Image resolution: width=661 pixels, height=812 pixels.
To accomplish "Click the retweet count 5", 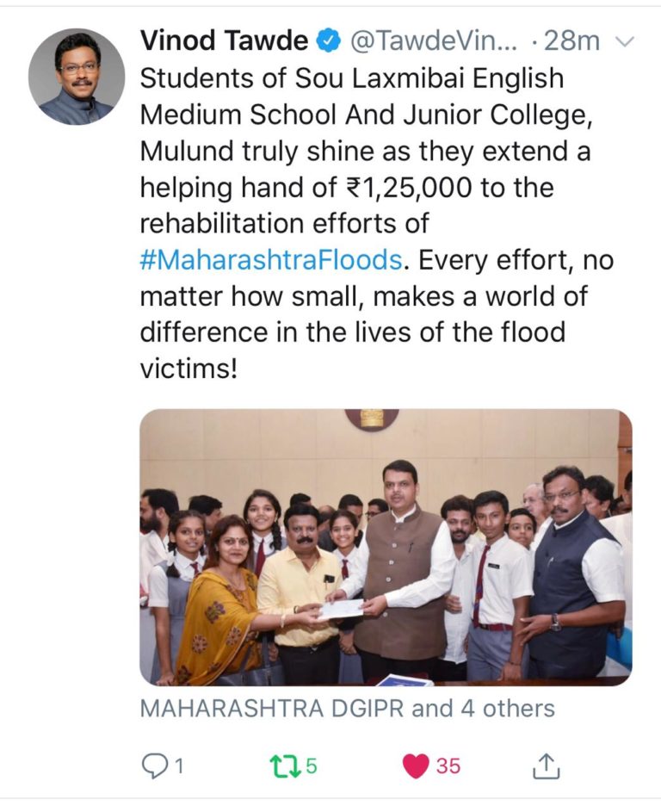I will point(311,766).
